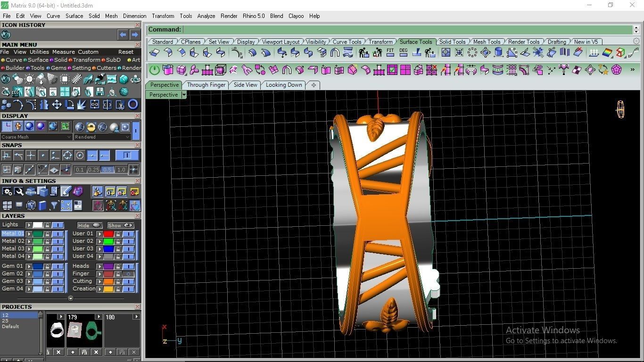Set snap spacing to 0.25

tap(93, 170)
